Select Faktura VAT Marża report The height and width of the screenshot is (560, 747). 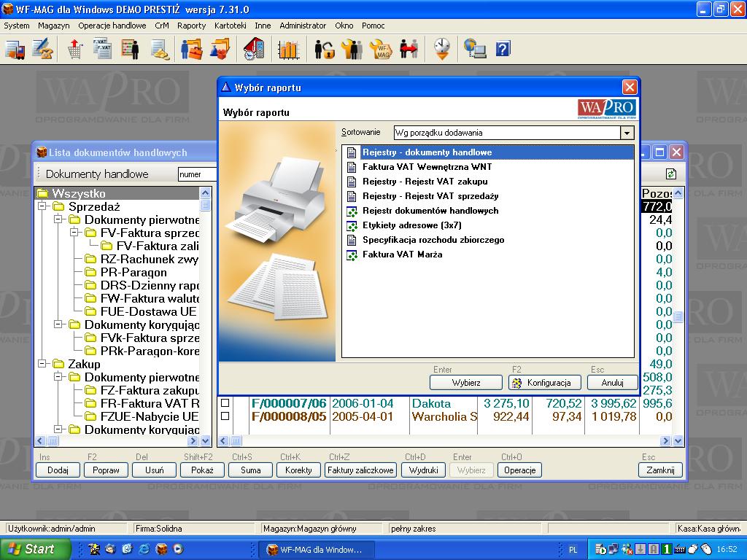tap(402, 254)
